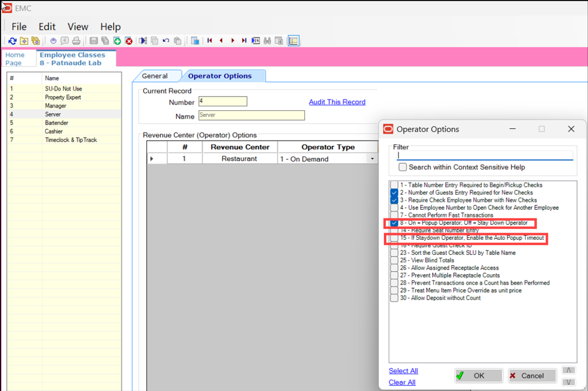Click the Copy pages icon beside Undo
This screenshot has height=391, width=588.
pyautogui.click(x=155, y=41)
